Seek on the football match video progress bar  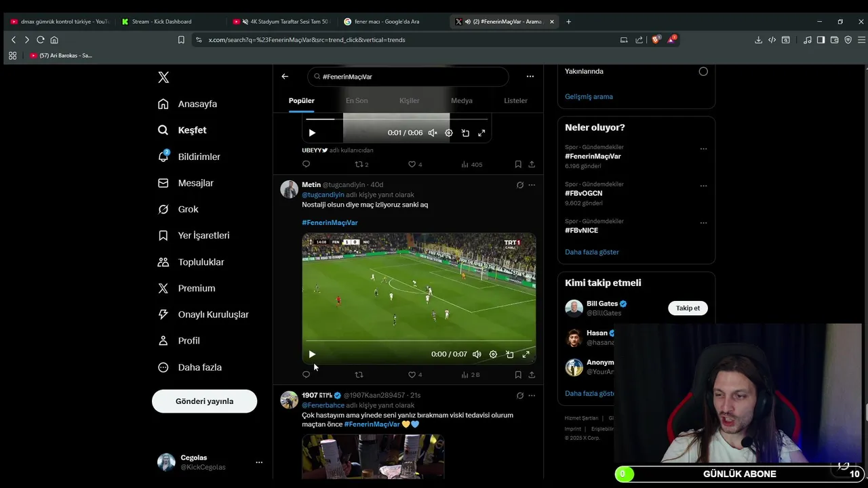418,341
